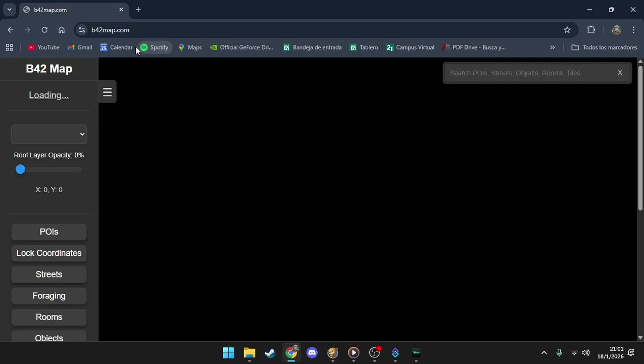Open the Campus Virtual bookmark
The height and width of the screenshot is (364, 644).
(410, 47)
